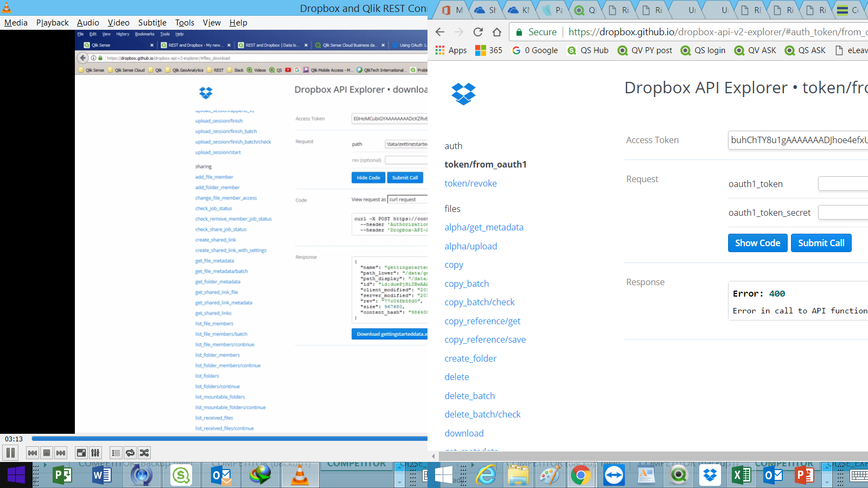
Task: Open Microsoft Project from left taskbar
Action: point(62,476)
